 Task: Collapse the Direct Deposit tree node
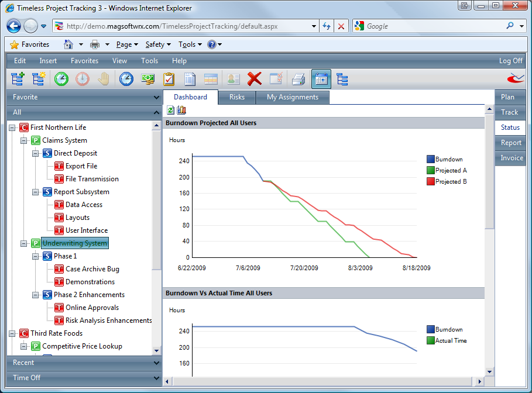(35, 154)
